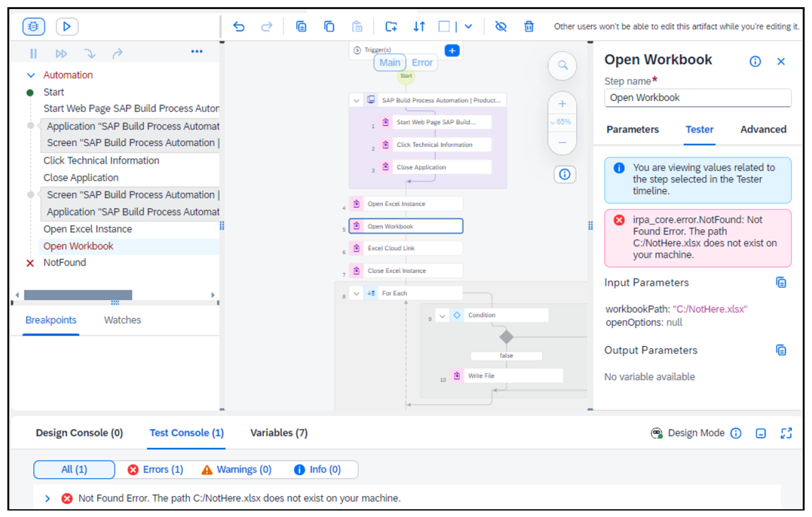Click the info icon beside Open Workbook title
This screenshot has height=517, width=812.
(755, 61)
